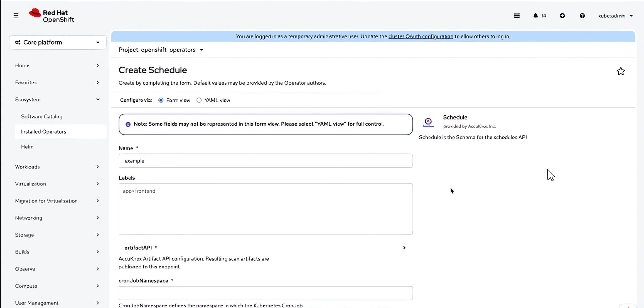The image size is (644, 308).
Task: Open the applications launcher grid icon
Action: tap(517, 16)
